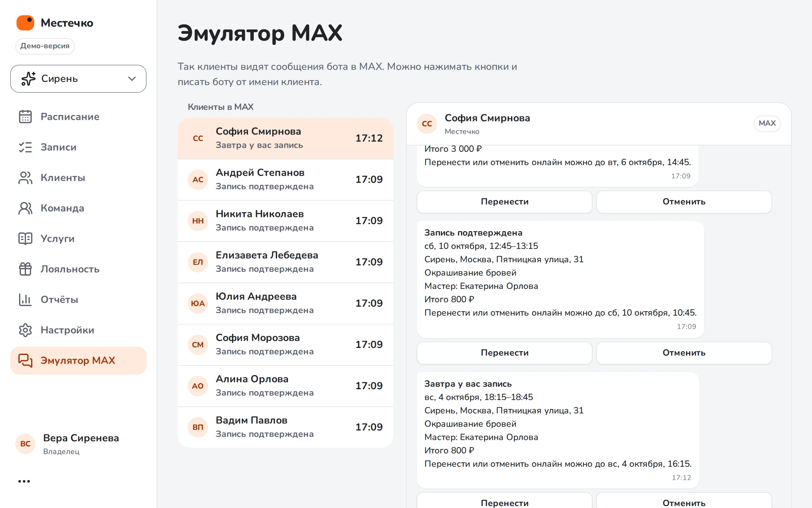Click the orange Местечко logo icon
This screenshot has width=812, height=508.
(x=25, y=23)
